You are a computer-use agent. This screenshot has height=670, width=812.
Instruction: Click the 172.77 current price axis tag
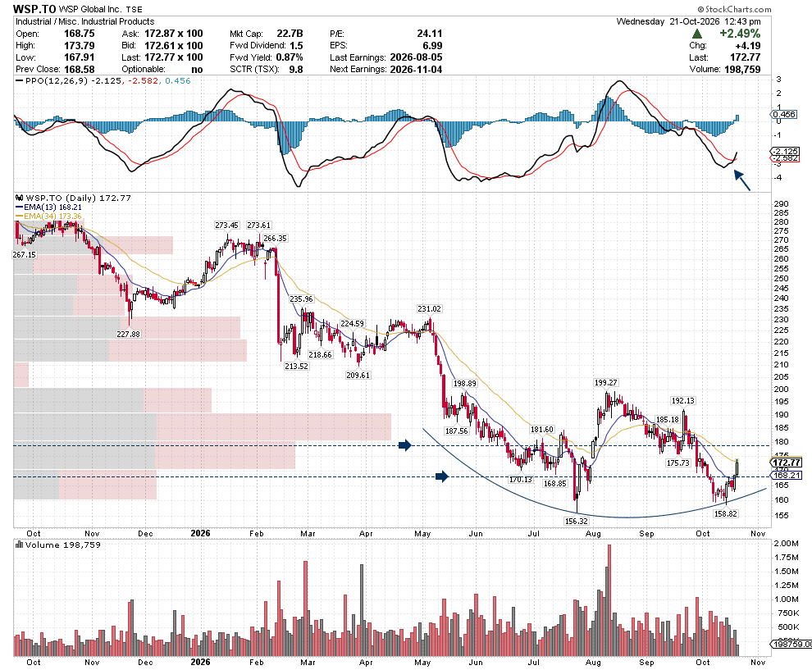[x=787, y=463]
